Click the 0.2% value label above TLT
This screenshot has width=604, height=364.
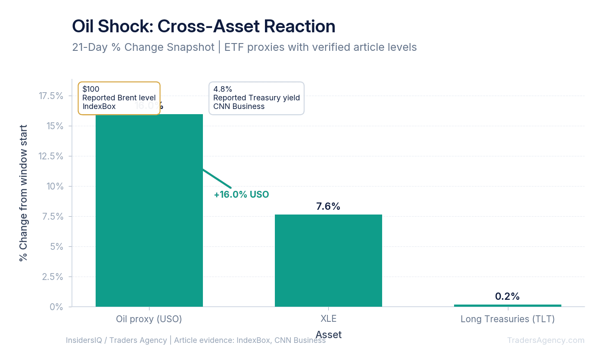[507, 296]
